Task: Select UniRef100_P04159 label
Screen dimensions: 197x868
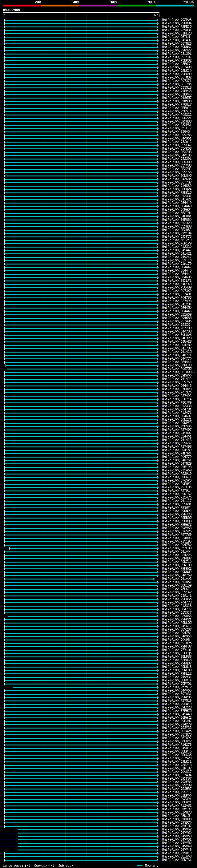Action: [x=176, y=450]
